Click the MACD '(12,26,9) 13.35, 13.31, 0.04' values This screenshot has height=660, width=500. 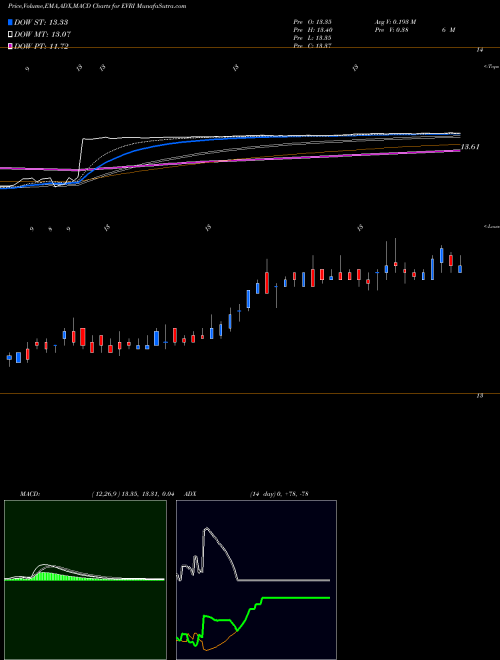[x=133, y=494]
